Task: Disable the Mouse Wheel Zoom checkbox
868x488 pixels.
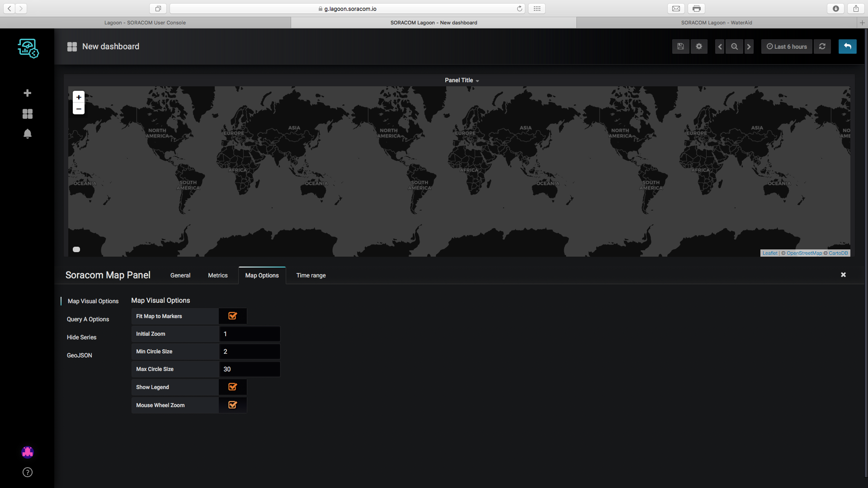Action: pos(233,405)
